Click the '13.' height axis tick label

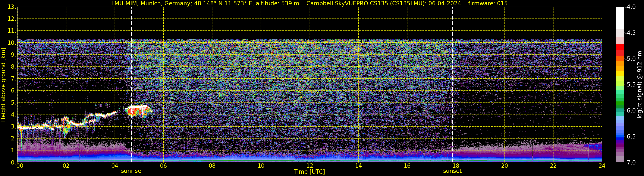tap(12, 7)
